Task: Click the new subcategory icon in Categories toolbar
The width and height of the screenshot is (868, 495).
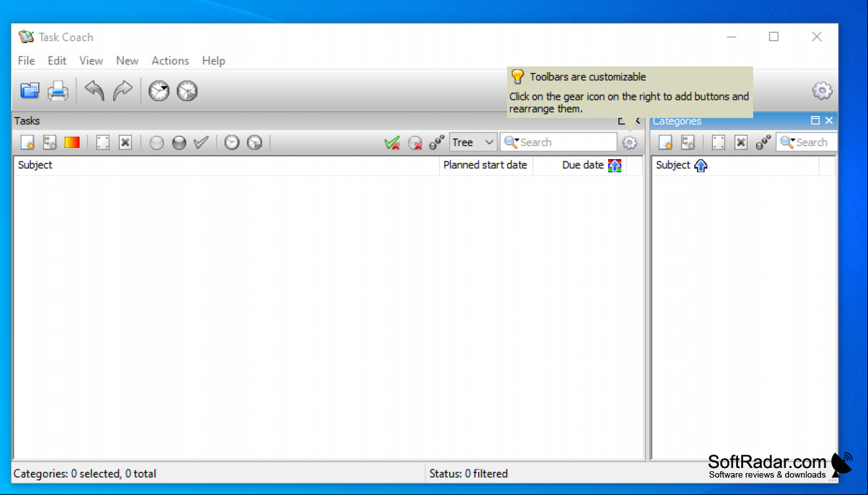Action: (x=688, y=142)
